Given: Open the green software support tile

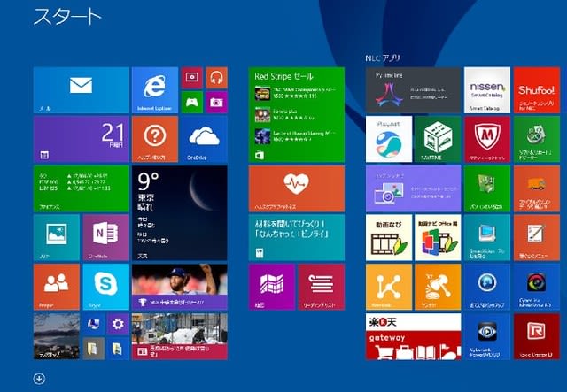Looking at the screenshot, I should click(x=537, y=139).
